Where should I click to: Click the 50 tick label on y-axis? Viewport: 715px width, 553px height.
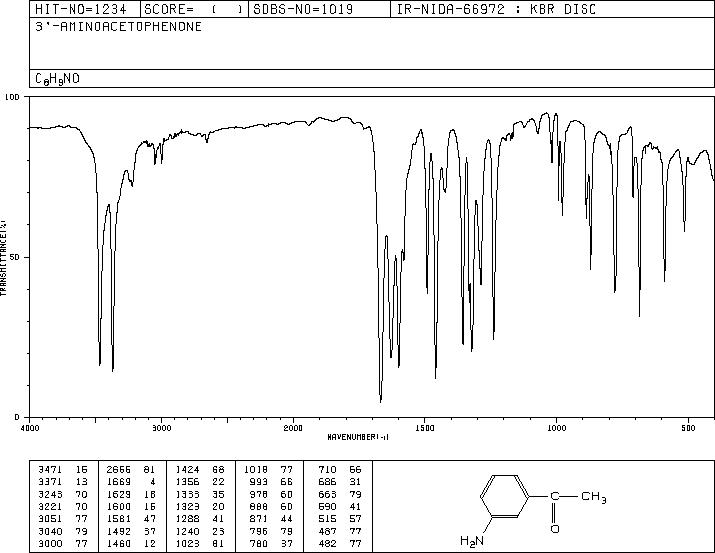click(15, 257)
